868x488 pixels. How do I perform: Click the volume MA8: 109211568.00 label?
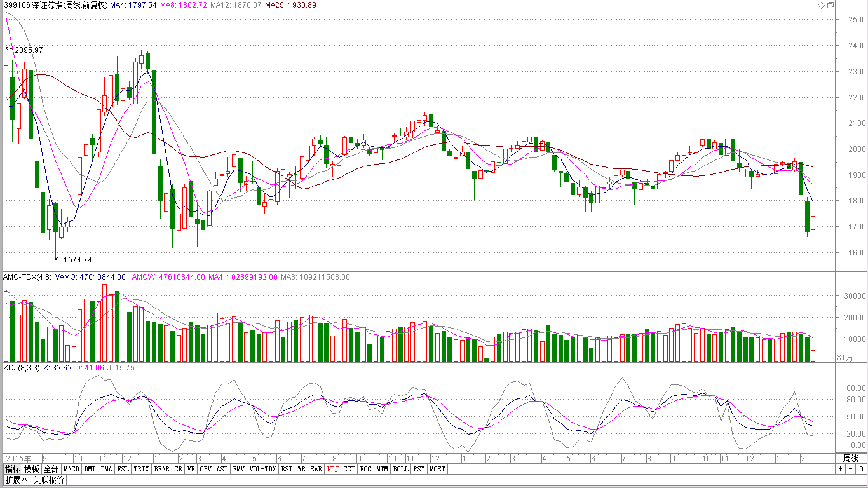(315, 277)
